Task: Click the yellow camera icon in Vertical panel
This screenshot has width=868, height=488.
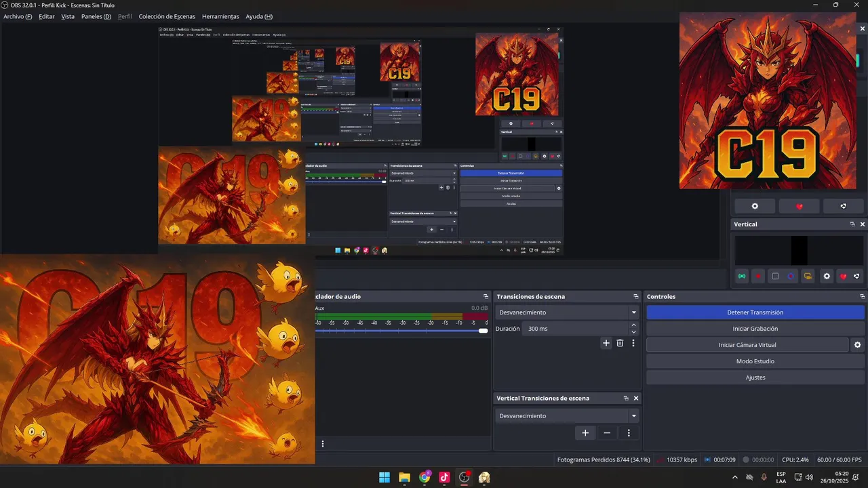Action: point(807,277)
